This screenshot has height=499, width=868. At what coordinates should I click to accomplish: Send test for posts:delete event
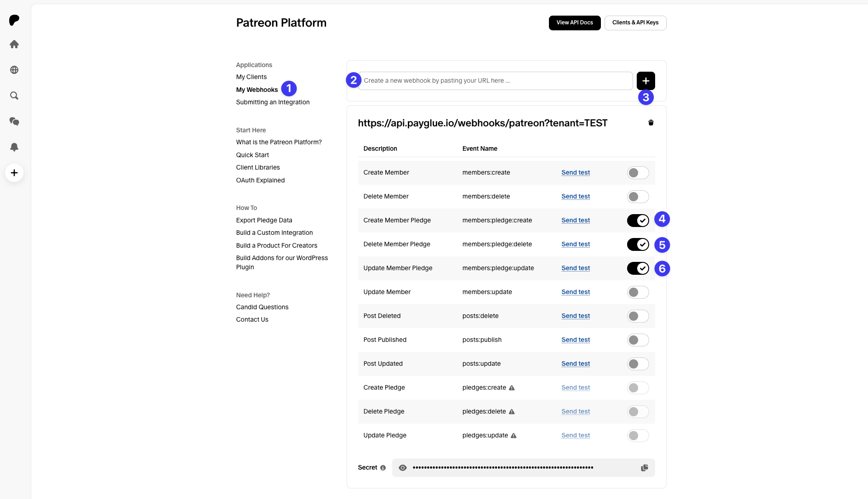pos(576,316)
